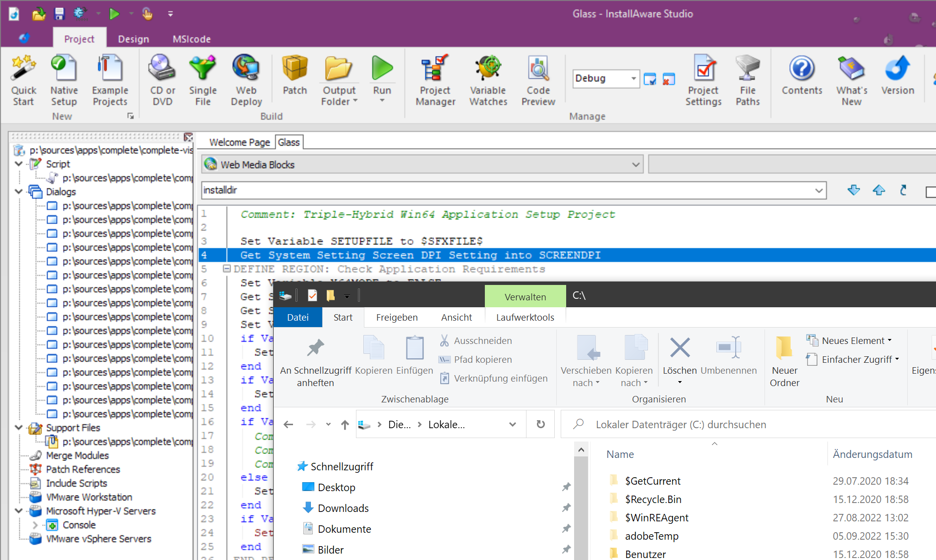This screenshot has width=936, height=560.
Task: Click Explorer search field for drive C
Action: pyautogui.click(x=749, y=424)
